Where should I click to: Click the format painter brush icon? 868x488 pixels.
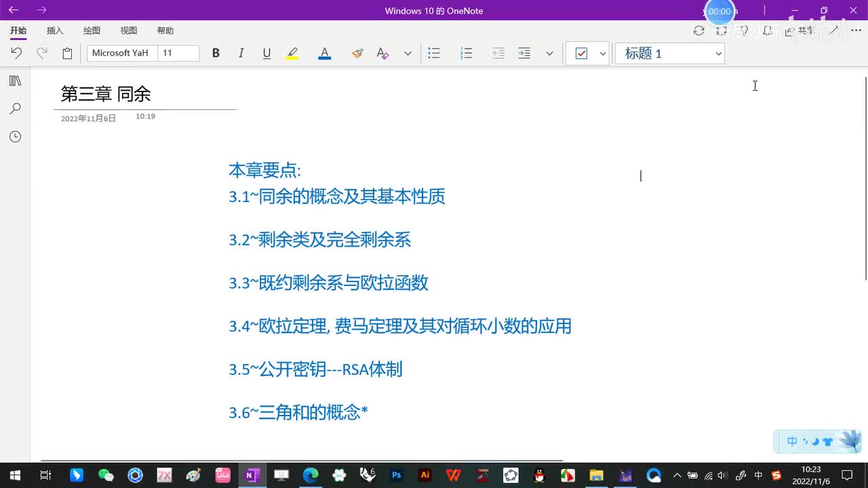coord(357,53)
